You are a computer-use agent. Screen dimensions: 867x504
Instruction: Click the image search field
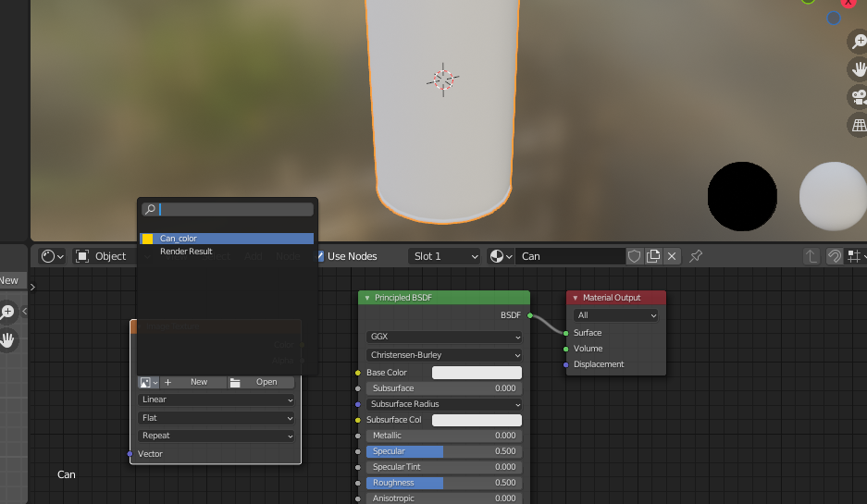pos(228,209)
